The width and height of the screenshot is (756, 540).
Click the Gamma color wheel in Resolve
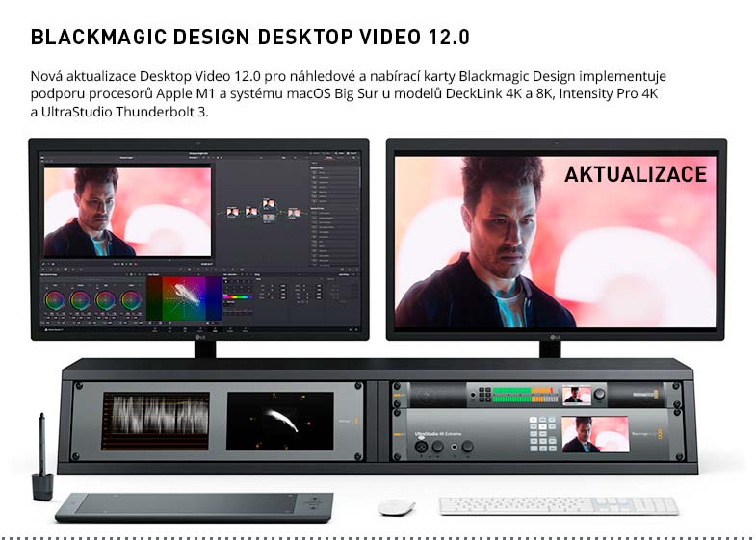(80, 300)
